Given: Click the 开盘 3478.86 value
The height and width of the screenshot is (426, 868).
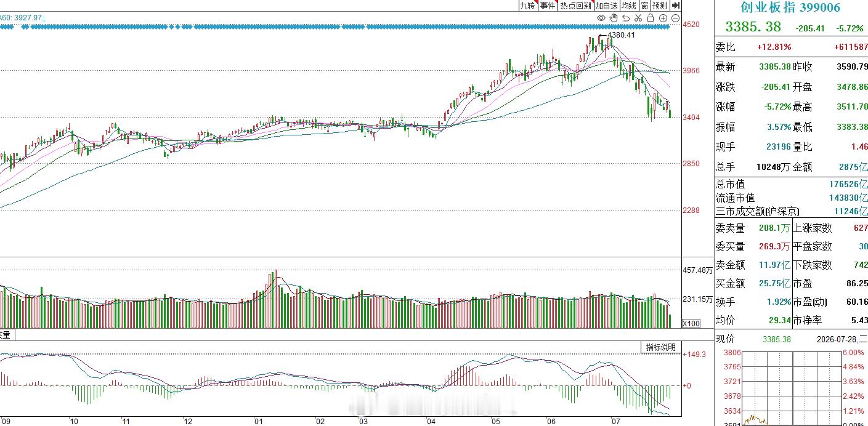Looking at the screenshot, I should pyautogui.click(x=851, y=87).
